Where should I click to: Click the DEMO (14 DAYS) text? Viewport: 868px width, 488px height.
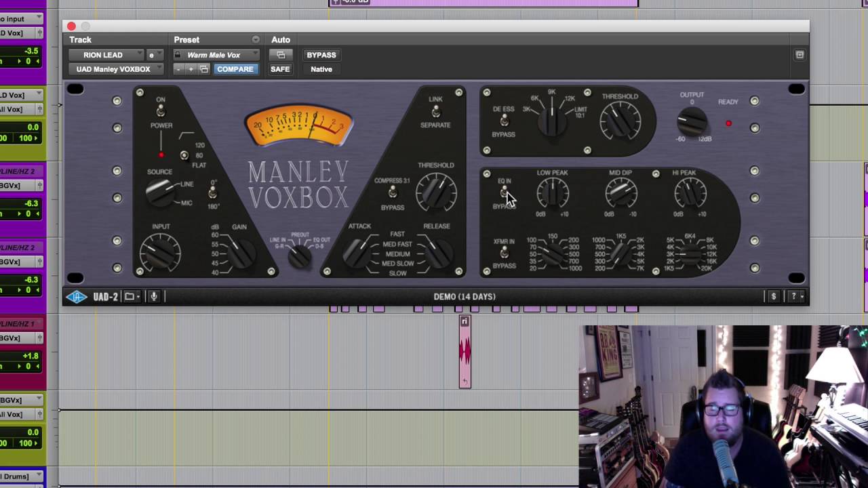(465, 296)
